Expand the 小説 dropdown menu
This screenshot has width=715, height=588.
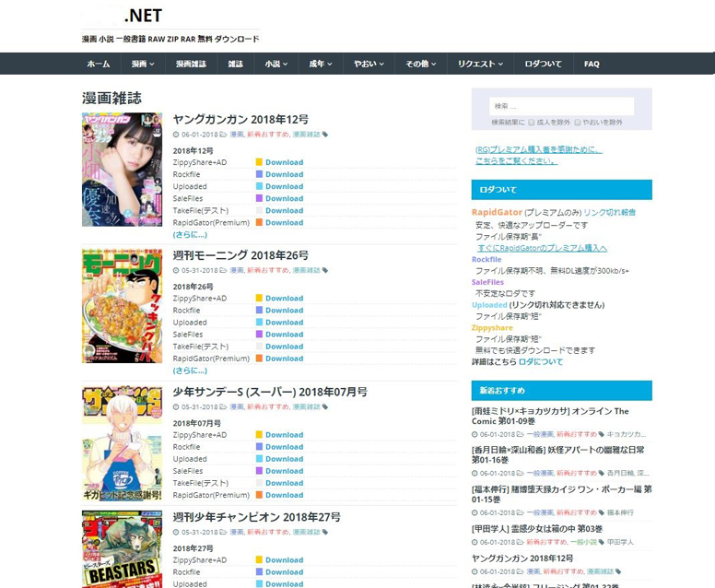click(x=276, y=64)
